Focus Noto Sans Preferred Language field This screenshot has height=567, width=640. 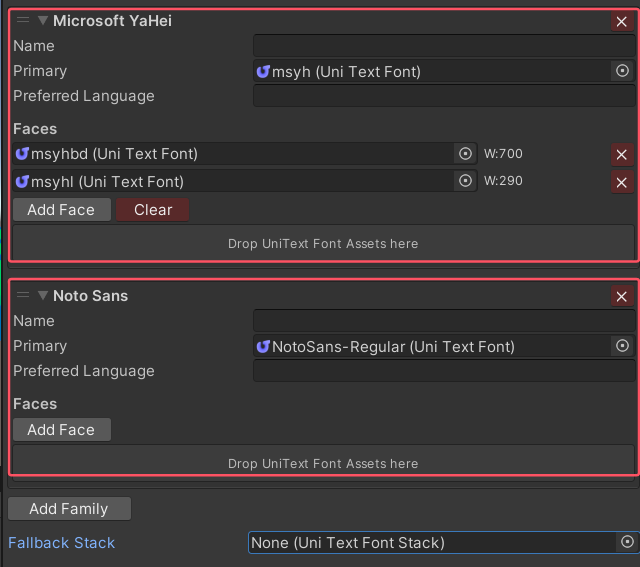(444, 371)
